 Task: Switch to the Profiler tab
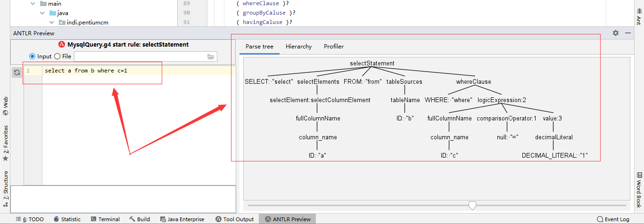[334, 47]
